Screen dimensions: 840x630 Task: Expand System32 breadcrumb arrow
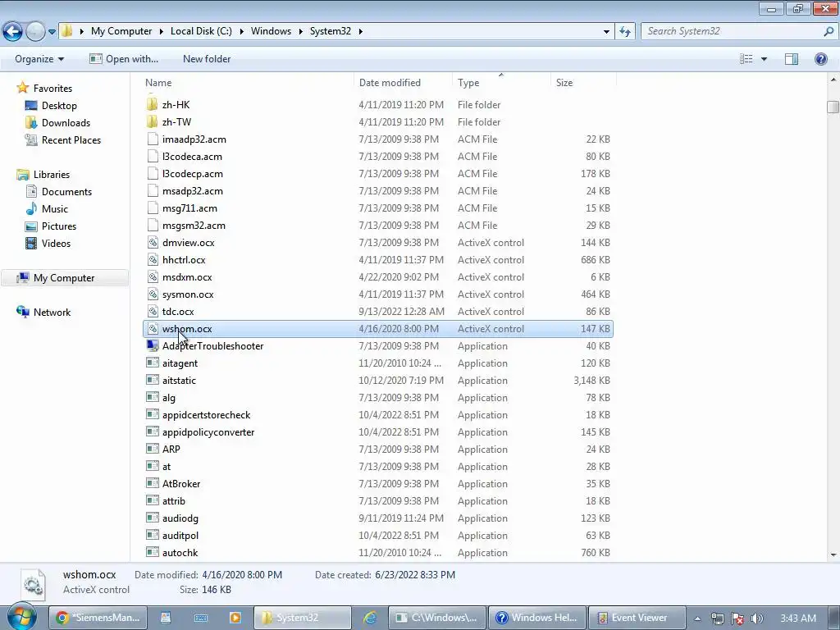[361, 31]
